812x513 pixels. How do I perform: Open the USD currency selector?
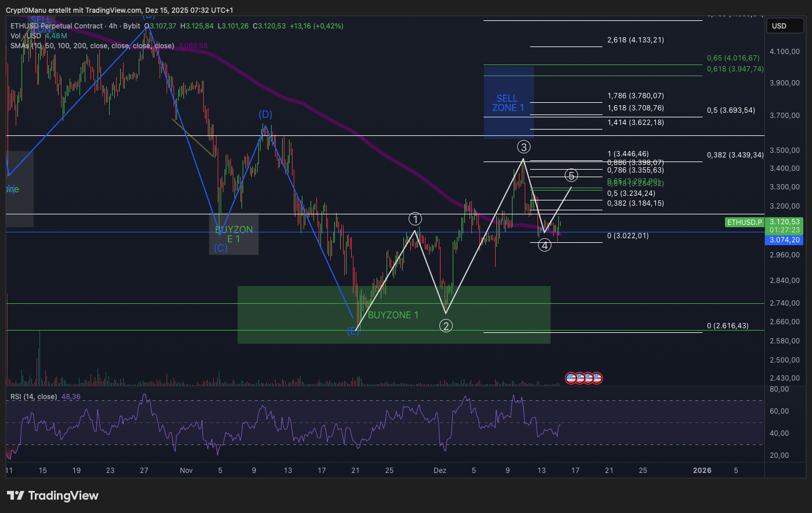(786, 26)
